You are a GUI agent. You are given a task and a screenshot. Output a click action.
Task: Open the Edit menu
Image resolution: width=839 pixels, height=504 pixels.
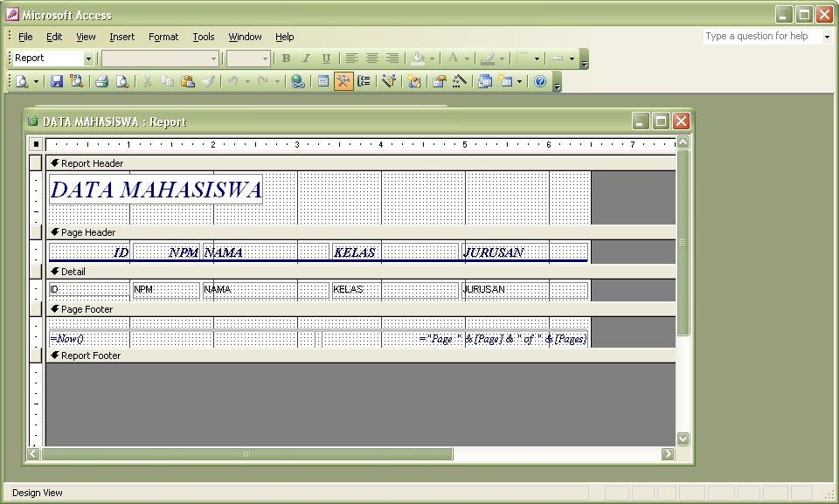54,37
